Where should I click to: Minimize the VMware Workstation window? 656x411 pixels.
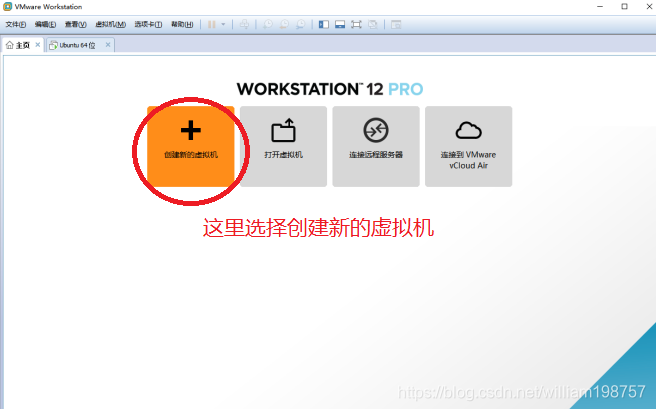pos(600,7)
